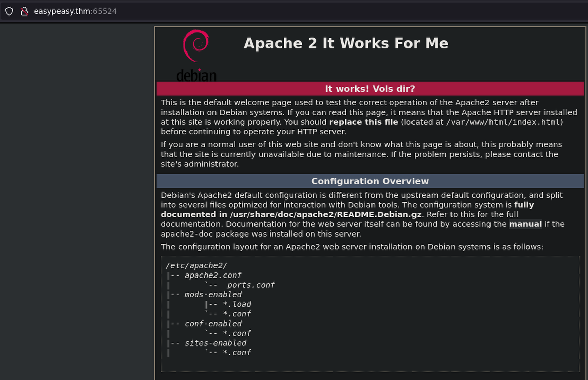This screenshot has width=588, height=380.
Task: Click the 'debian' wordmark under the logo
Action: pyautogui.click(x=196, y=76)
